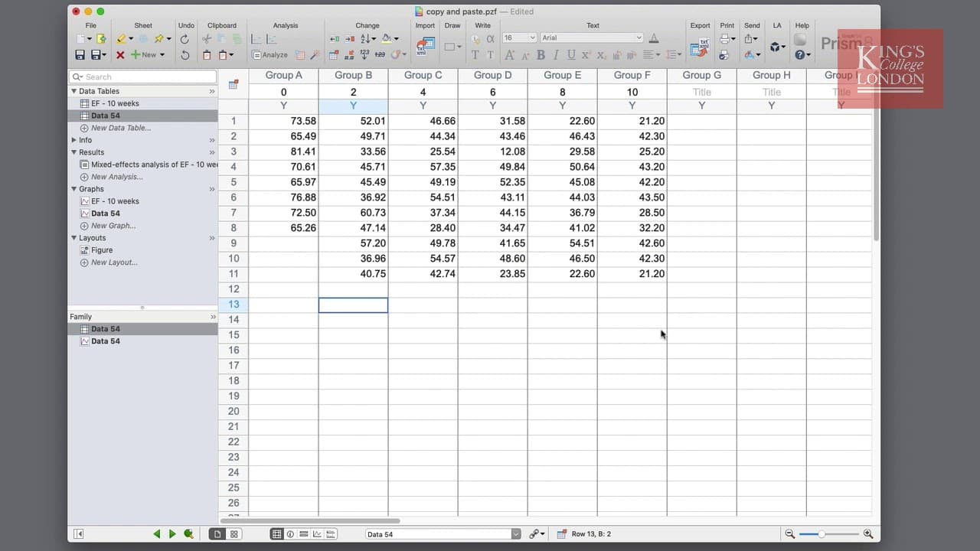Collapse the Data Tables section
The width and height of the screenshot is (980, 551).
(73, 91)
